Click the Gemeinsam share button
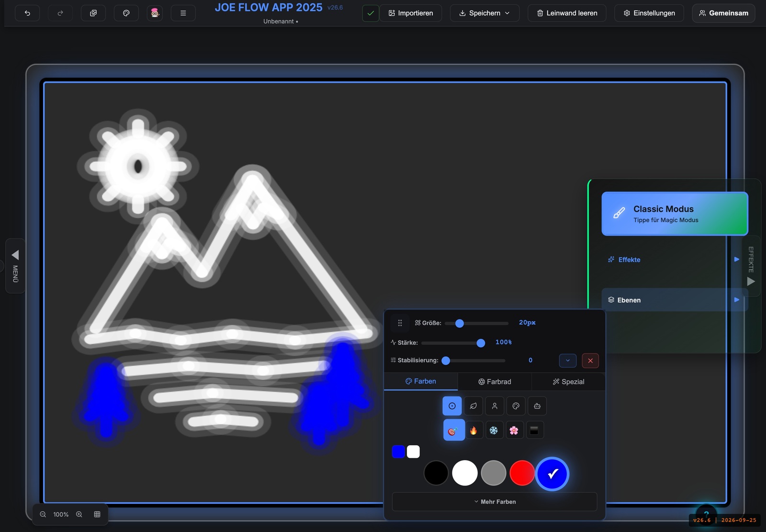 coord(723,13)
